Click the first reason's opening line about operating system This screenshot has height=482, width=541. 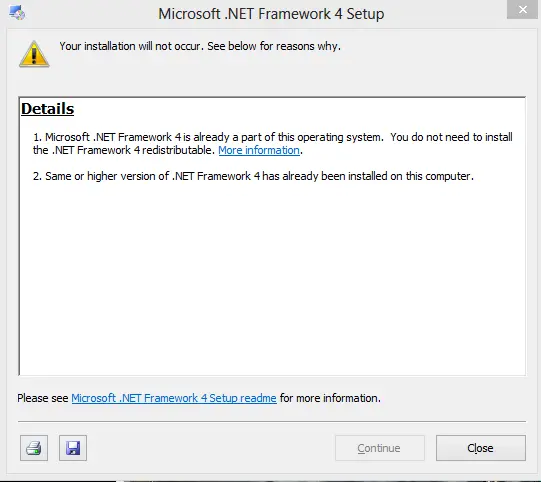click(x=208, y=137)
